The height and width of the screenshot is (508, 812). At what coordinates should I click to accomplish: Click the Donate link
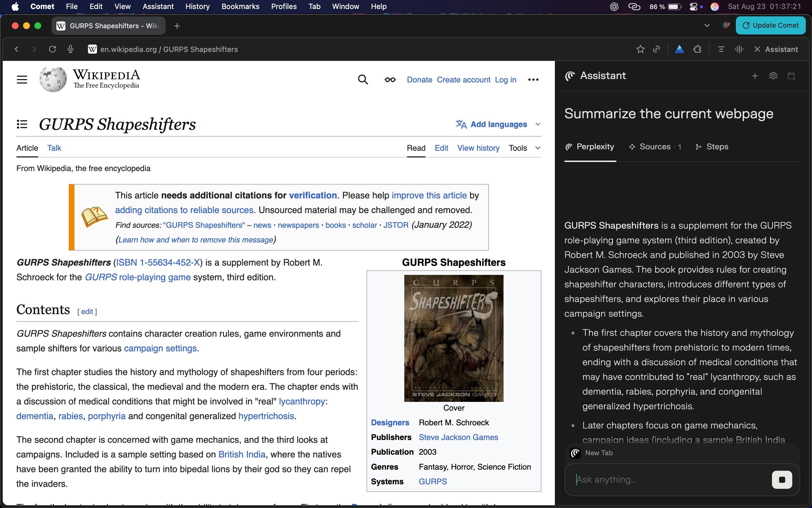420,80
